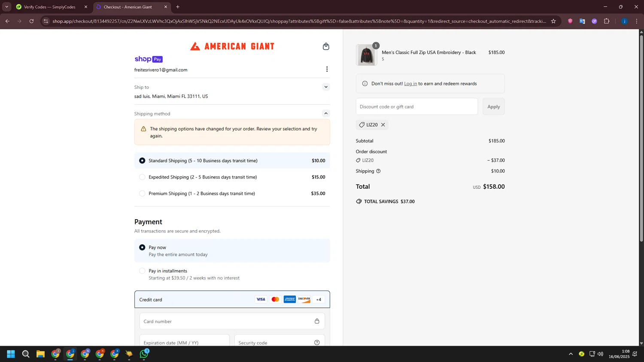Click the page vertical scrollbar

click(641, 137)
